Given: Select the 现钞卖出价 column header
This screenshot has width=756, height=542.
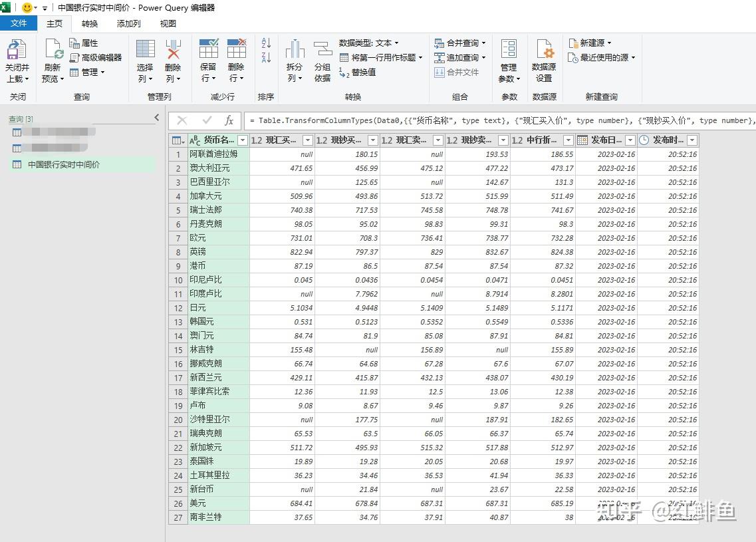Looking at the screenshot, I should pos(477,140).
